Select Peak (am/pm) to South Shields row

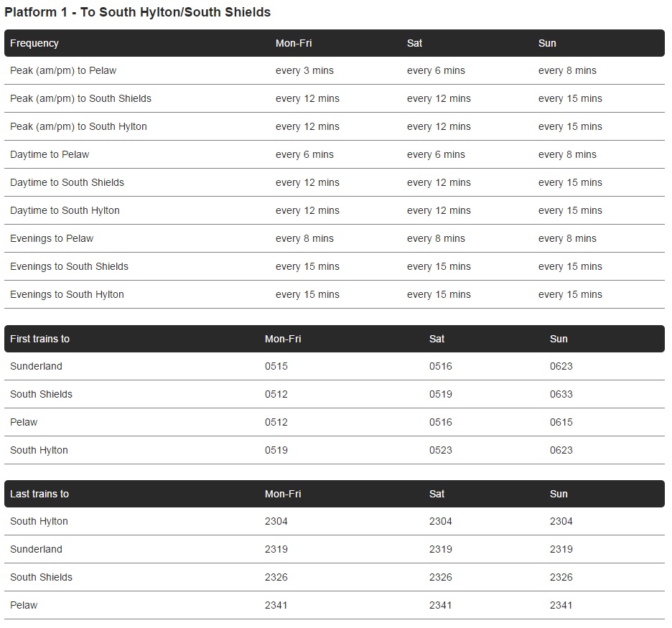pyautogui.click(x=335, y=98)
